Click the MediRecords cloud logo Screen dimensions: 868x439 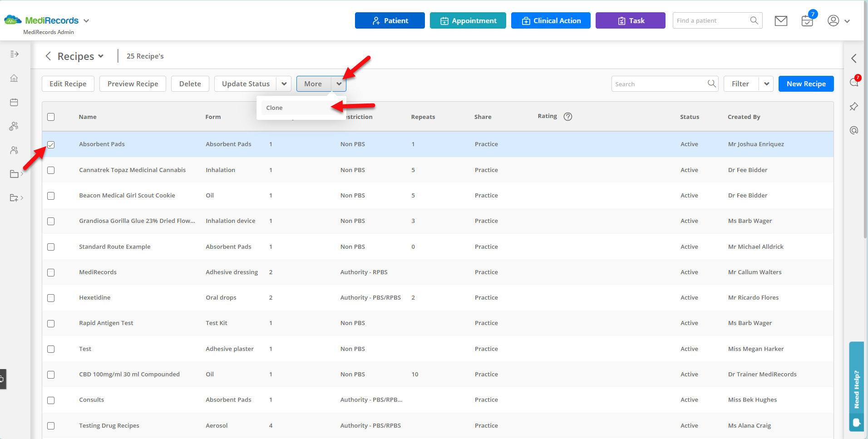(13, 20)
